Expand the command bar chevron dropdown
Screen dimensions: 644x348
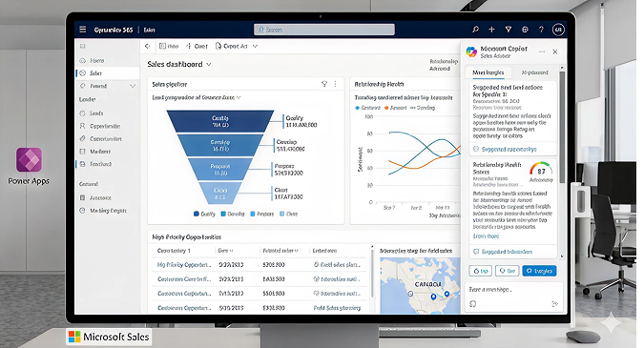[x=255, y=47]
